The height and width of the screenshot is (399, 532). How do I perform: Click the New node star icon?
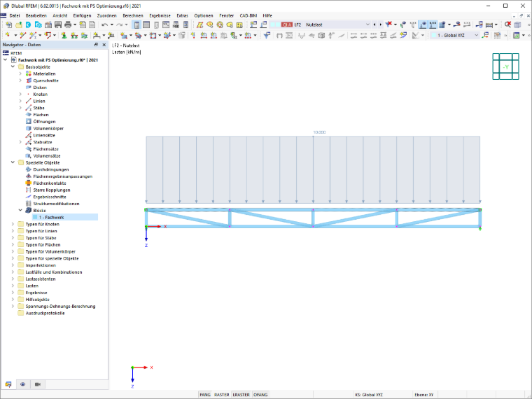tap(8, 35)
